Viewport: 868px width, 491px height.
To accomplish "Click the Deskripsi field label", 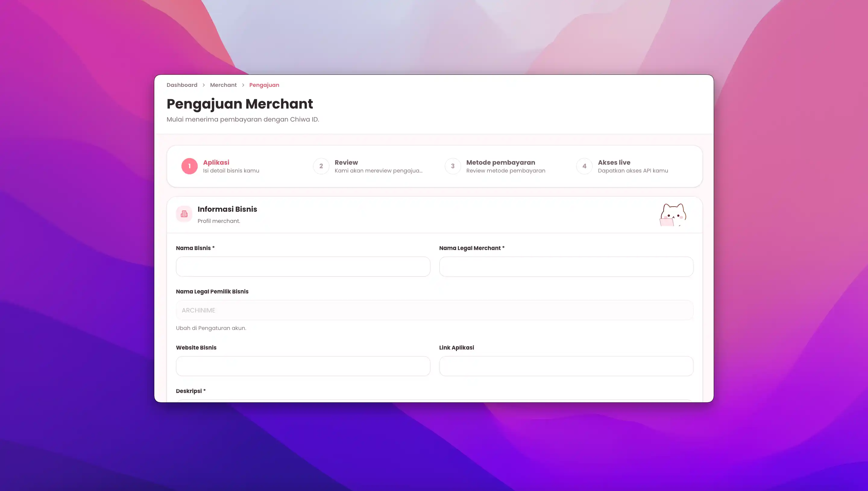I will point(191,391).
